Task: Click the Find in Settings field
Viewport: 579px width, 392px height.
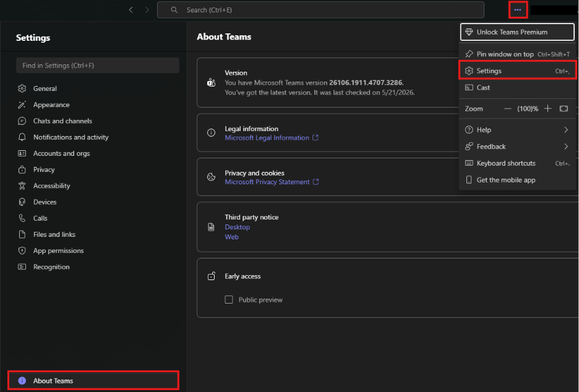Action: point(98,66)
